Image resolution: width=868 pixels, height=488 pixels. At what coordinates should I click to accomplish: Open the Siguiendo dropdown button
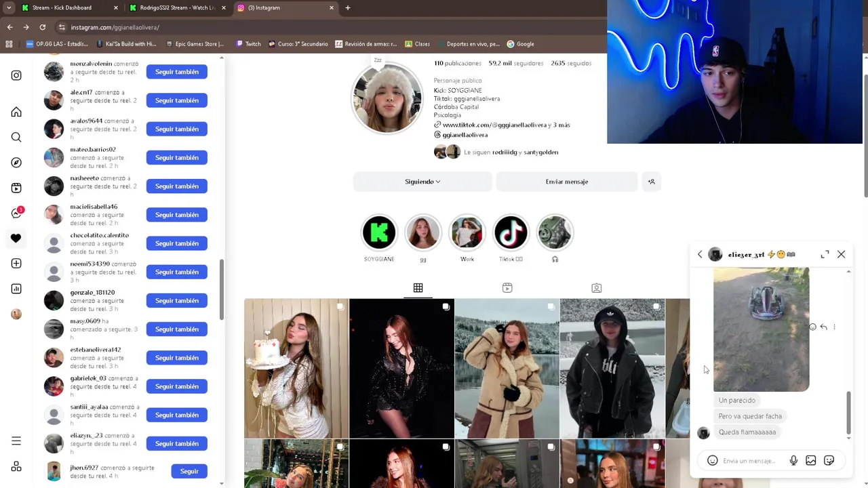click(422, 182)
